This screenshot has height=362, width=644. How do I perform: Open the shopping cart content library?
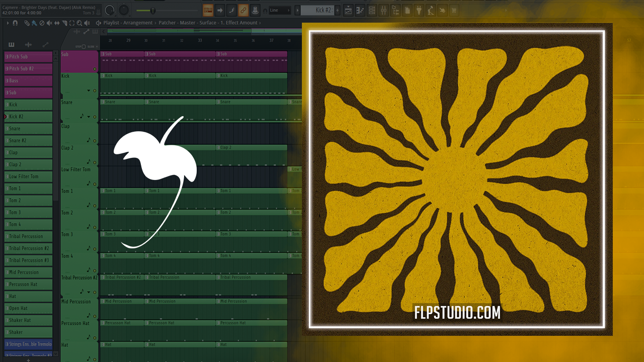tap(454, 10)
